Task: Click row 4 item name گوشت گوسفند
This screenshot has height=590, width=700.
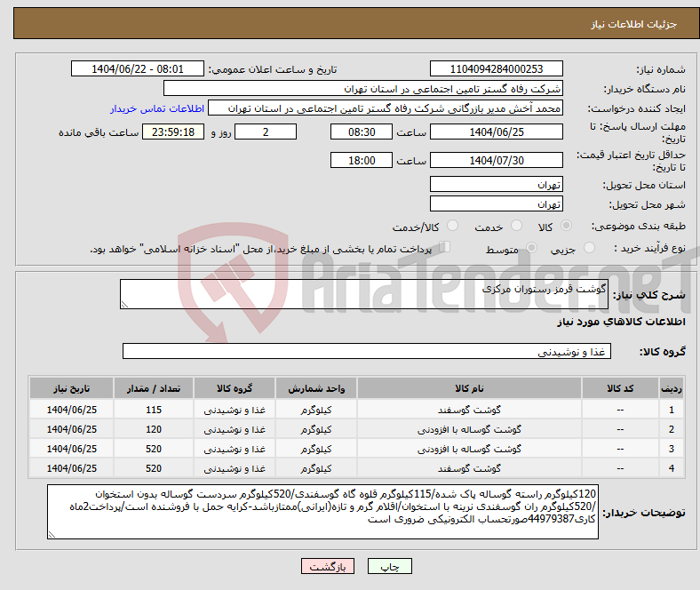Action: click(x=469, y=468)
